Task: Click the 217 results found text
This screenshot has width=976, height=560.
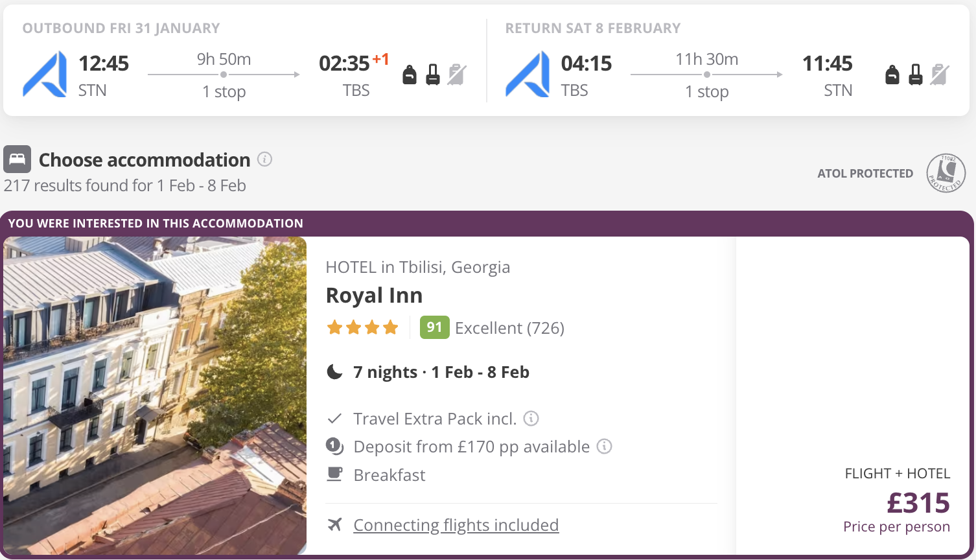Action: click(125, 185)
